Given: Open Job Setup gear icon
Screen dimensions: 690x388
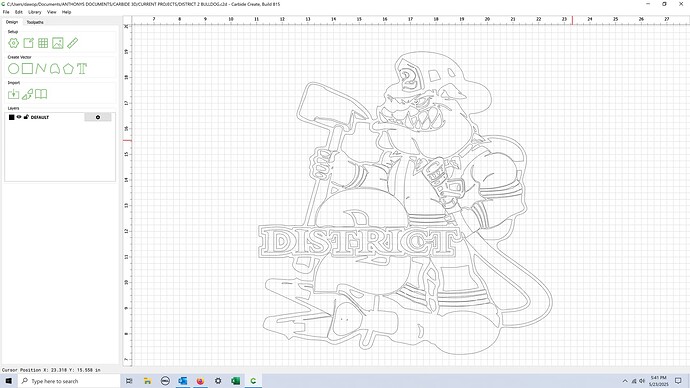Looking at the screenshot, I should point(14,43).
